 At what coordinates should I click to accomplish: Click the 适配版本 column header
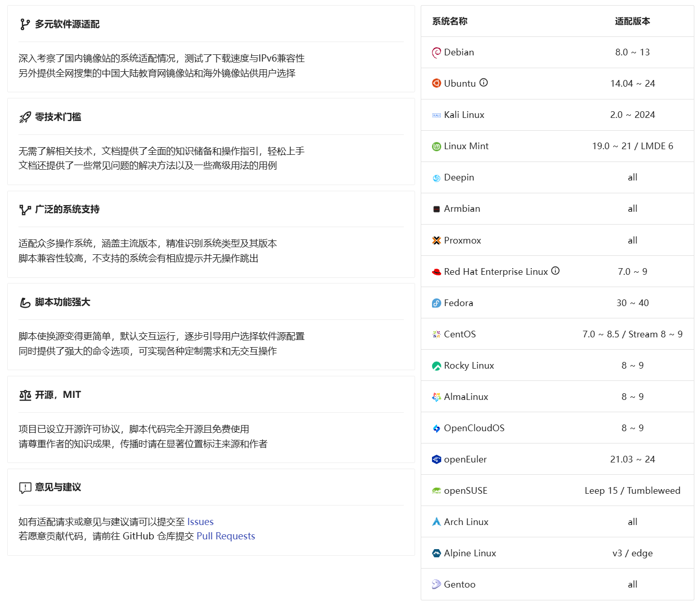[632, 22]
